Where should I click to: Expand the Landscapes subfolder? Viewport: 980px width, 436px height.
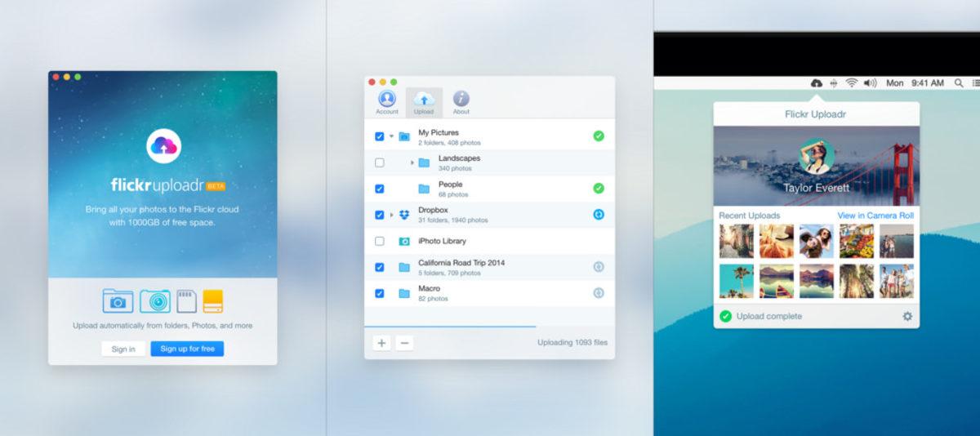coord(412,162)
